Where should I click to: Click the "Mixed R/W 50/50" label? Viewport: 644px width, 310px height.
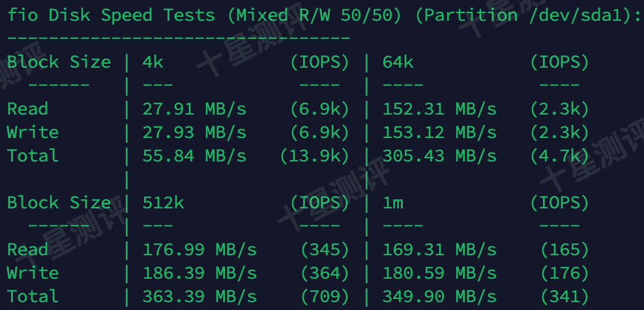point(315,15)
